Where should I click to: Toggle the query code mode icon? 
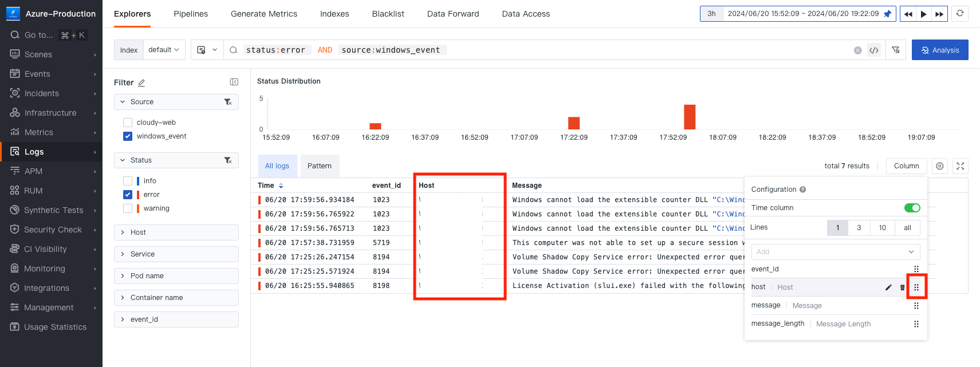[874, 50]
